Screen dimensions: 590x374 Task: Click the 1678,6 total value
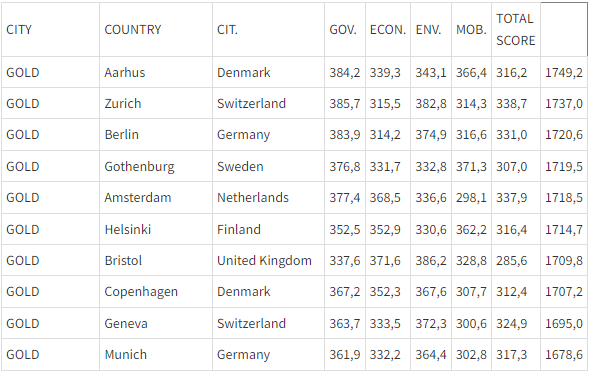(564, 354)
